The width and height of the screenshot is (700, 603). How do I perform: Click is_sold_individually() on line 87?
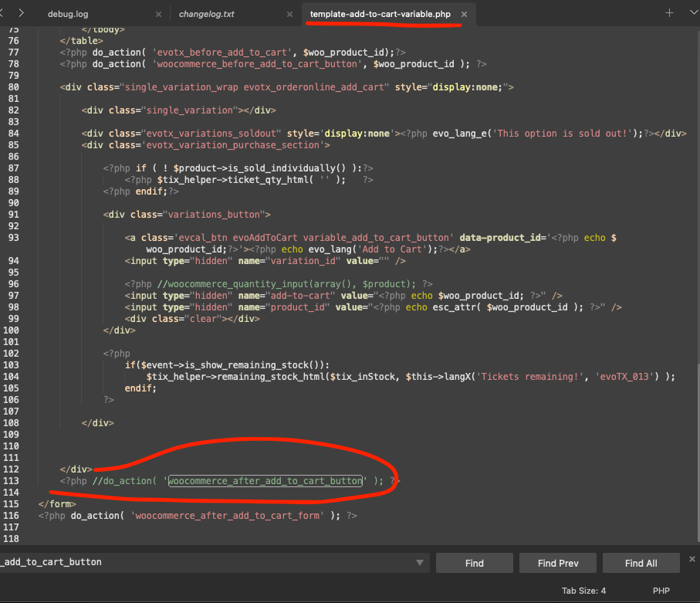286,168
